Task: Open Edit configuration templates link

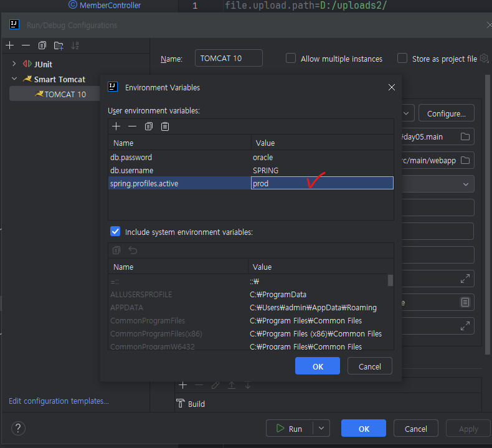Action: (x=59, y=401)
